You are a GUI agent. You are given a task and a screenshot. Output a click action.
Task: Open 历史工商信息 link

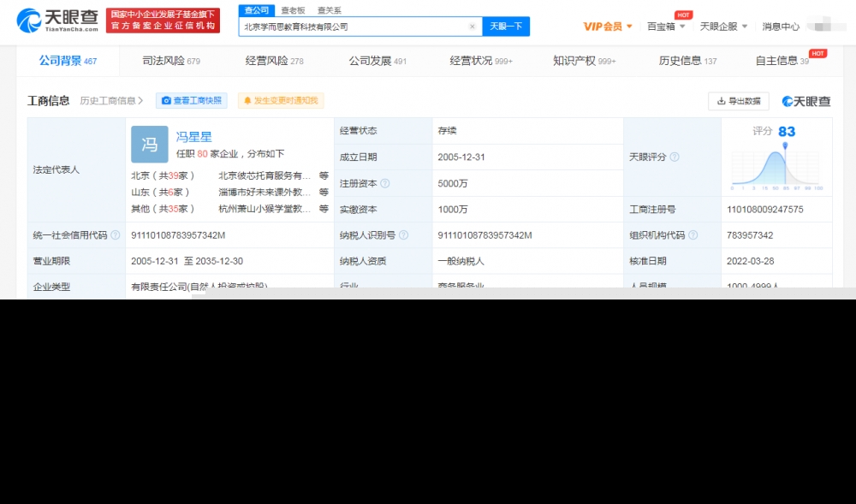pyautogui.click(x=111, y=100)
